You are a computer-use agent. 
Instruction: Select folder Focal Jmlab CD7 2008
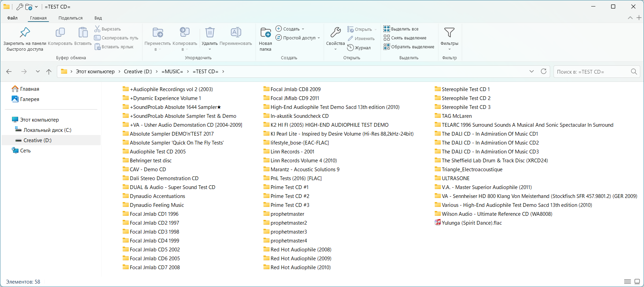(x=151, y=267)
